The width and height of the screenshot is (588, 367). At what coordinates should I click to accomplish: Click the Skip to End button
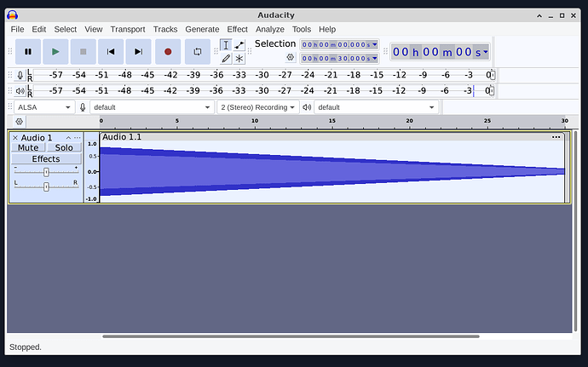tap(138, 52)
